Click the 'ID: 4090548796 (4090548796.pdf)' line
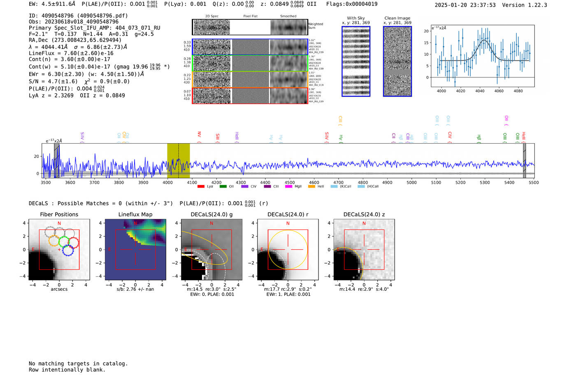The height and width of the screenshot is (392, 576). [x=78, y=16]
